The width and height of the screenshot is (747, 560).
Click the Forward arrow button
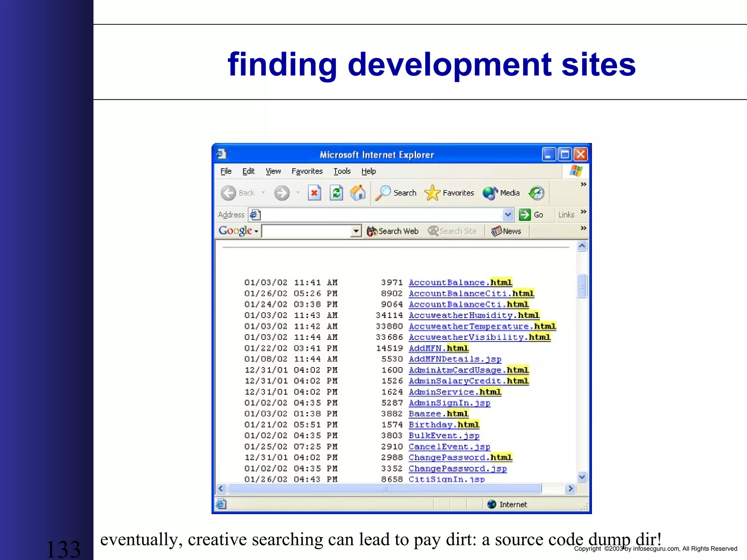[x=282, y=193]
